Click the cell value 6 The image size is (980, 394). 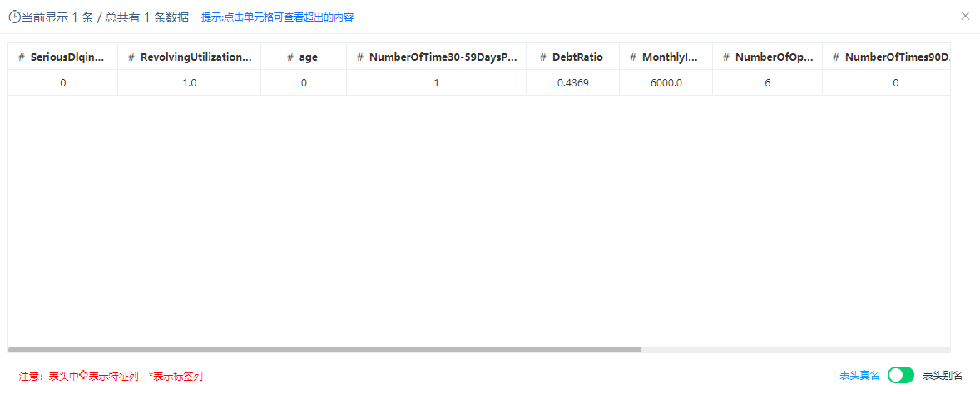(768, 82)
